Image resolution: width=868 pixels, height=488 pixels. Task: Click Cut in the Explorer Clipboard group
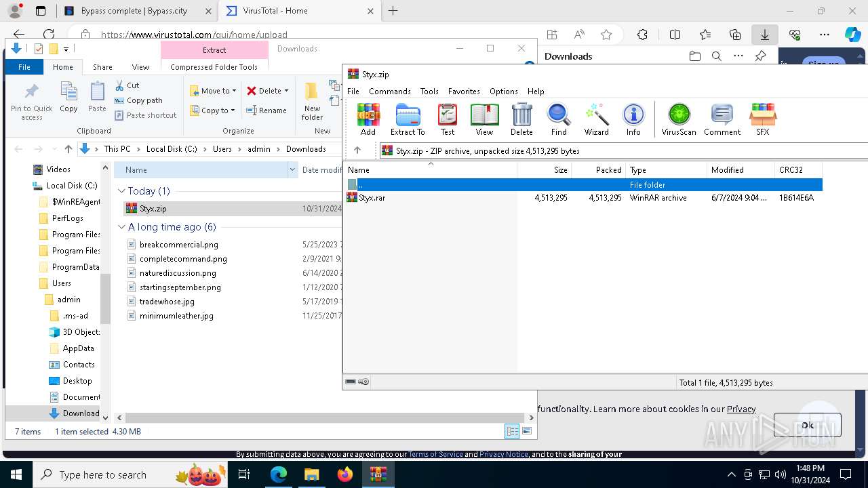127,85
